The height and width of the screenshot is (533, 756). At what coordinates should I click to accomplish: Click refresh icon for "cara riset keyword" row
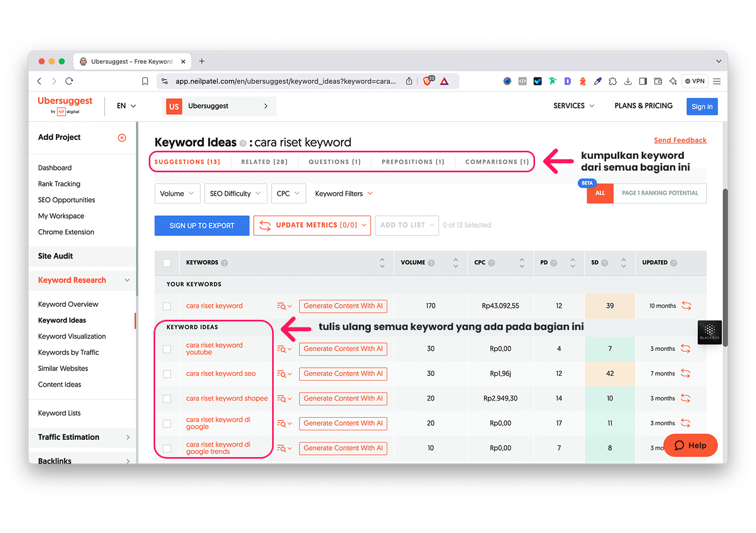(686, 305)
